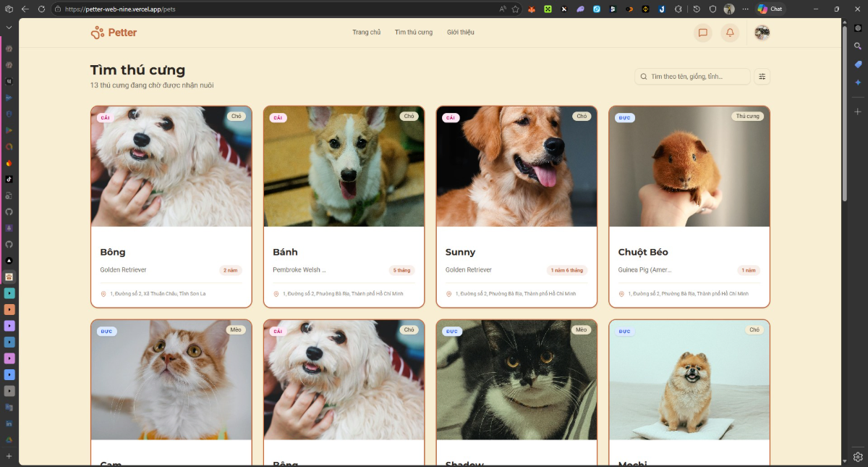The width and height of the screenshot is (868, 467).
Task: Click the location pin on Bông's card
Action: click(103, 294)
